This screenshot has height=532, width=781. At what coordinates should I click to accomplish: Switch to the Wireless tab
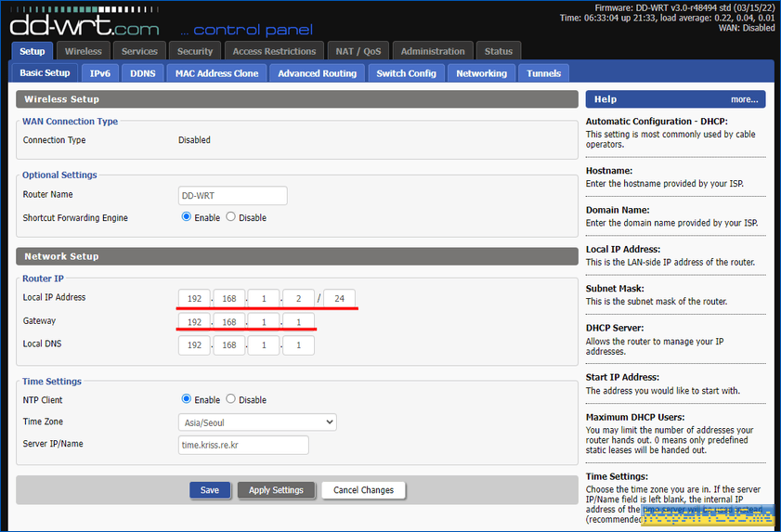[x=84, y=51]
